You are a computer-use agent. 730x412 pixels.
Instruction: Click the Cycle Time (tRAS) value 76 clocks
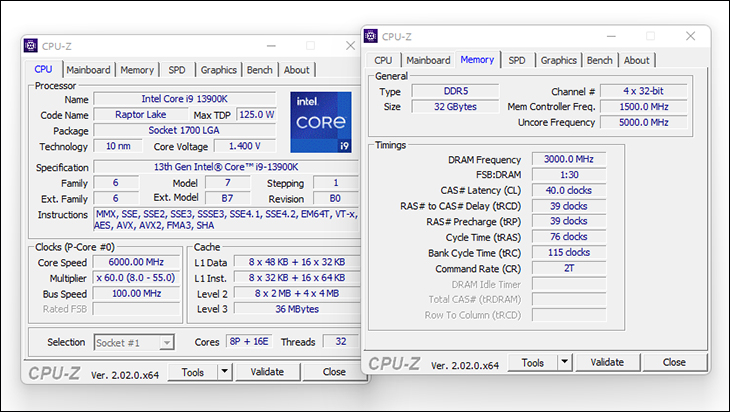[569, 237]
